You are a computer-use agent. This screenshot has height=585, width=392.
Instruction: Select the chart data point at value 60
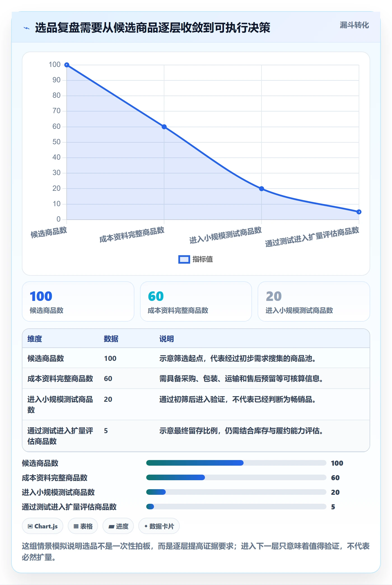click(x=164, y=127)
